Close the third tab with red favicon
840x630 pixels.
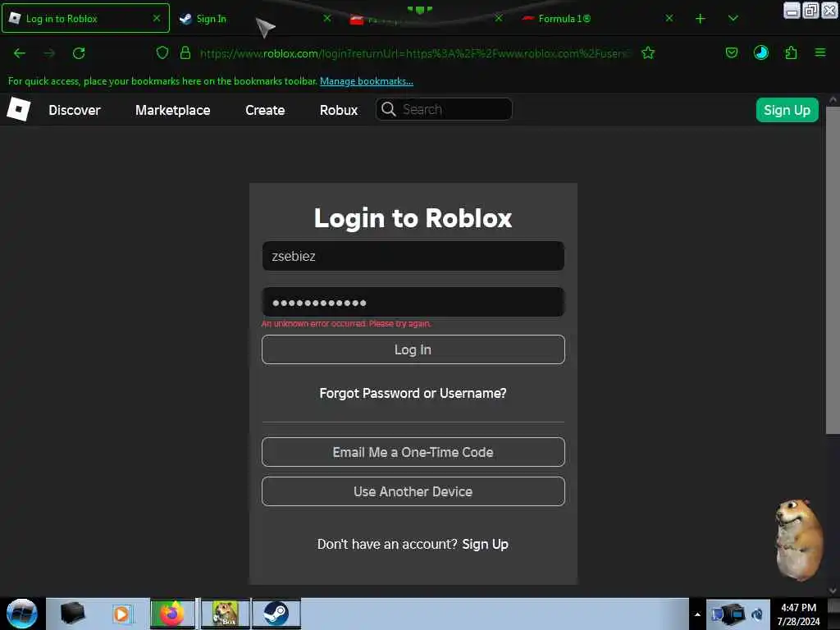[x=498, y=18]
